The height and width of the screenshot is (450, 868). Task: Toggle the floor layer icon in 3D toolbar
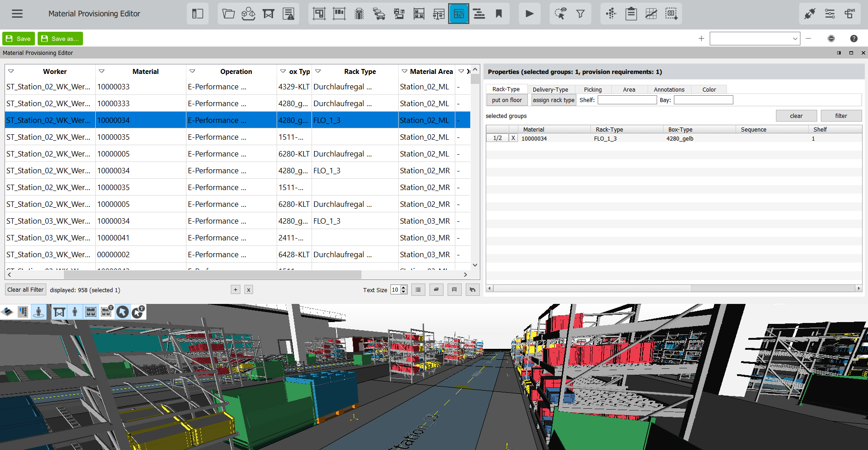[x=7, y=312]
